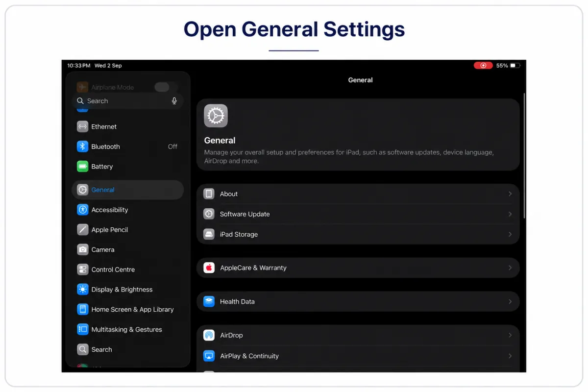Screen dimensions: 588x392
Task: Click the Apple Pencil icon
Action: (82, 230)
